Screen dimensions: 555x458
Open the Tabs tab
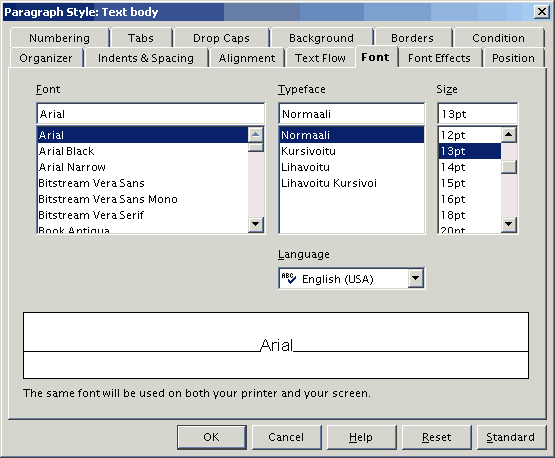pyautogui.click(x=141, y=38)
